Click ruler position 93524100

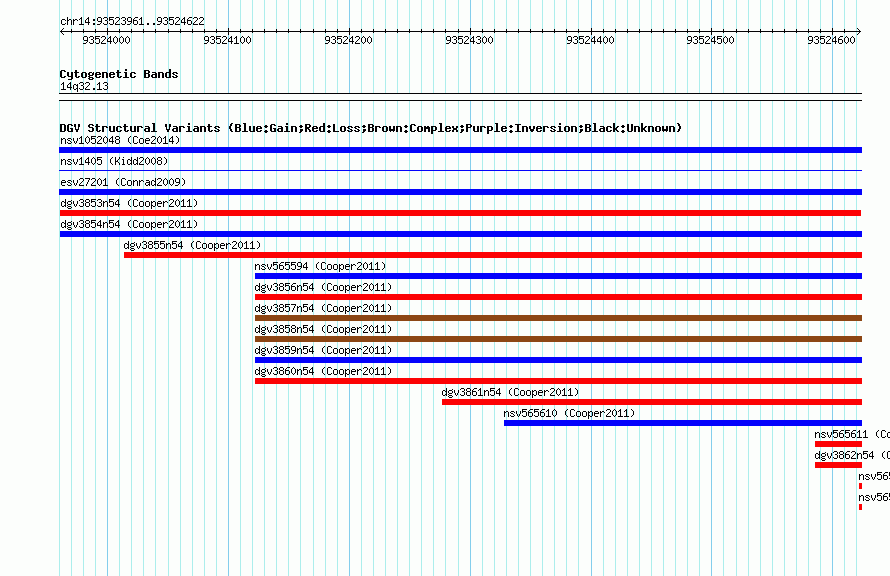point(227,40)
